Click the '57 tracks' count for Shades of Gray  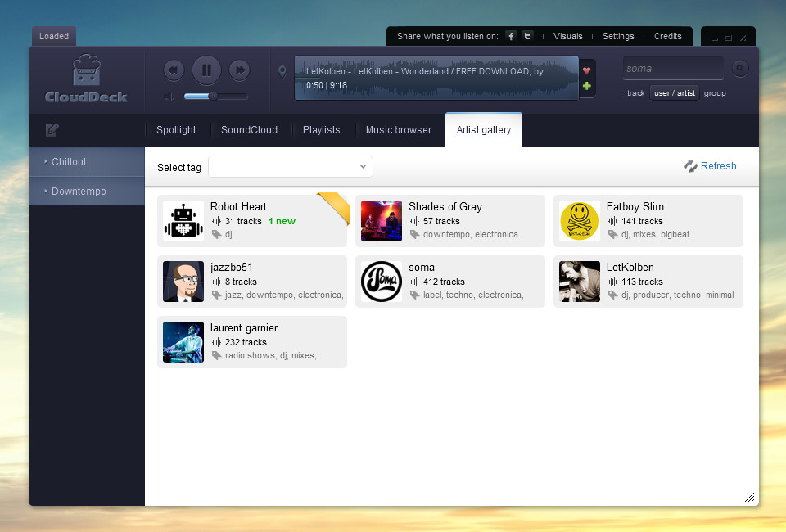pos(441,221)
